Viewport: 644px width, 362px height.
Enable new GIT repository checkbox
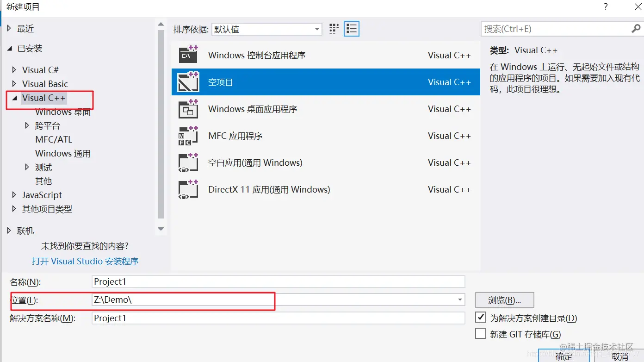pyautogui.click(x=481, y=334)
